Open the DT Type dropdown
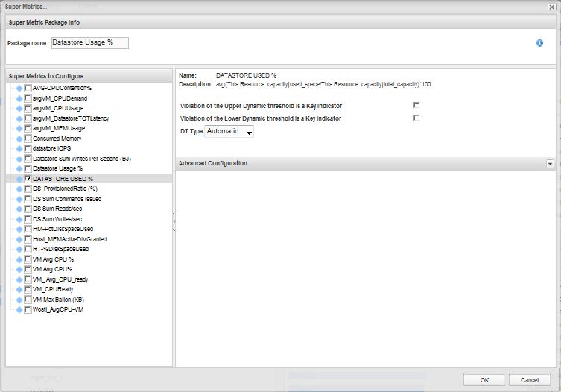 229,132
